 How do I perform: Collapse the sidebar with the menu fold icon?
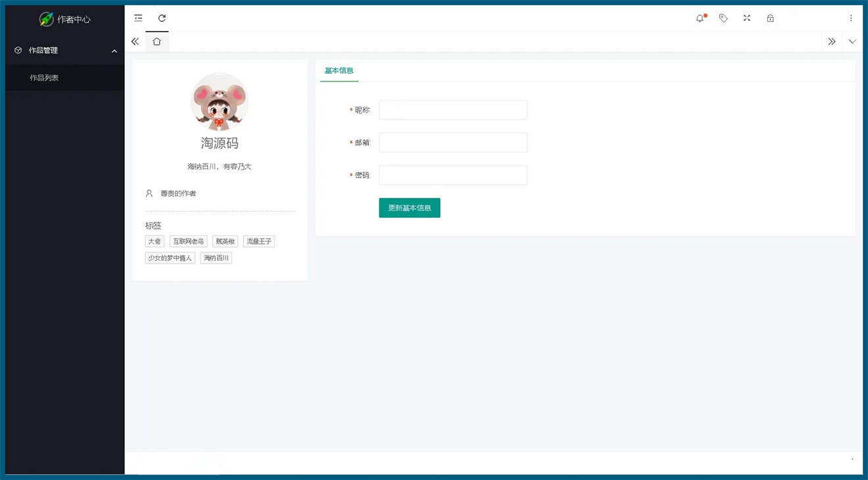point(138,18)
